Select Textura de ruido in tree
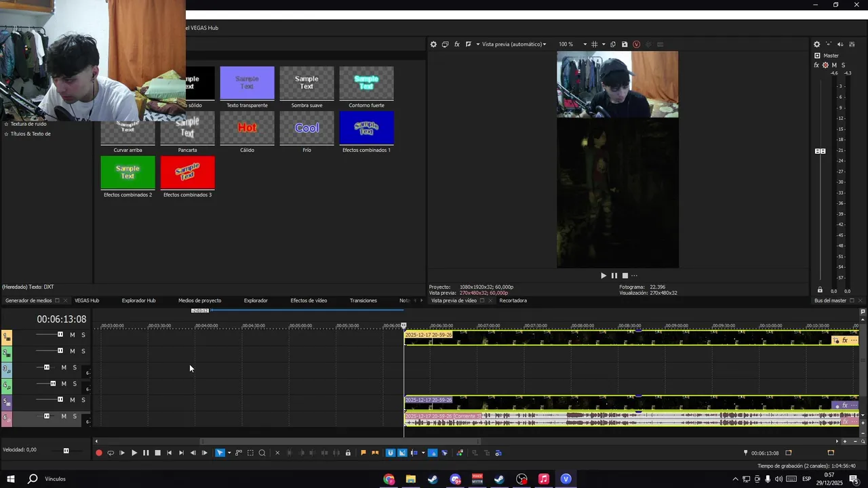The width and height of the screenshot is (868, 488). click(28, 124)
